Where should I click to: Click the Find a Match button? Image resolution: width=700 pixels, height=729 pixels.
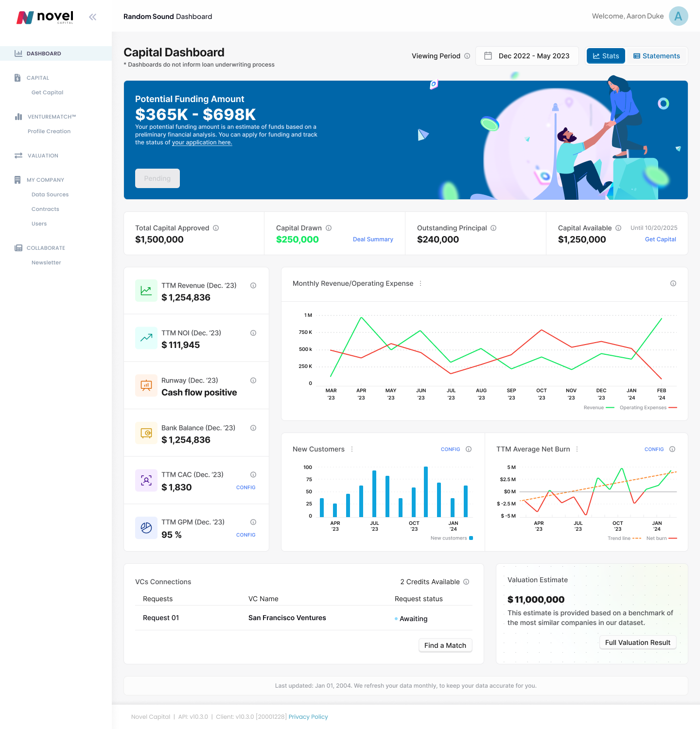pyautogui.click(x=445, y=645)
